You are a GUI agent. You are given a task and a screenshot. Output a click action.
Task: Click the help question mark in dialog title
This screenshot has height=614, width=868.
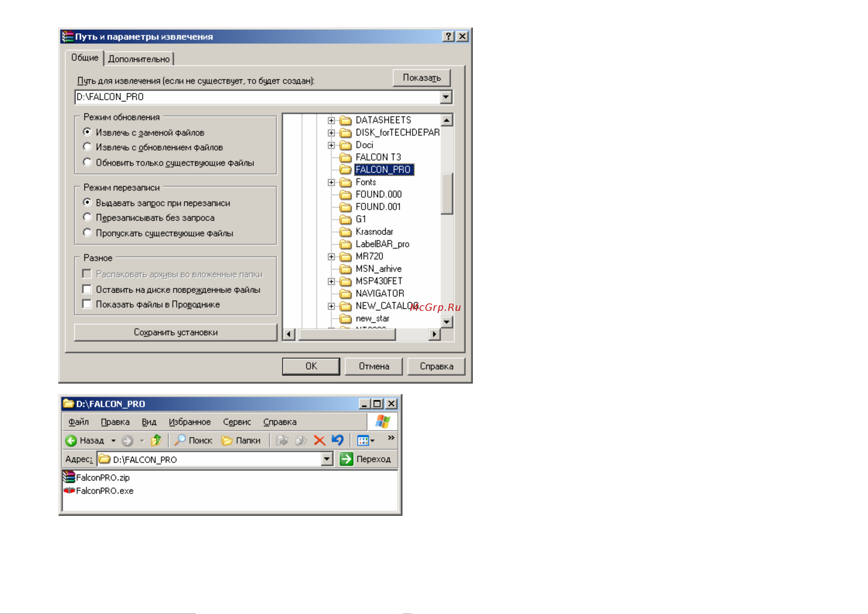(x=448, y=36)
